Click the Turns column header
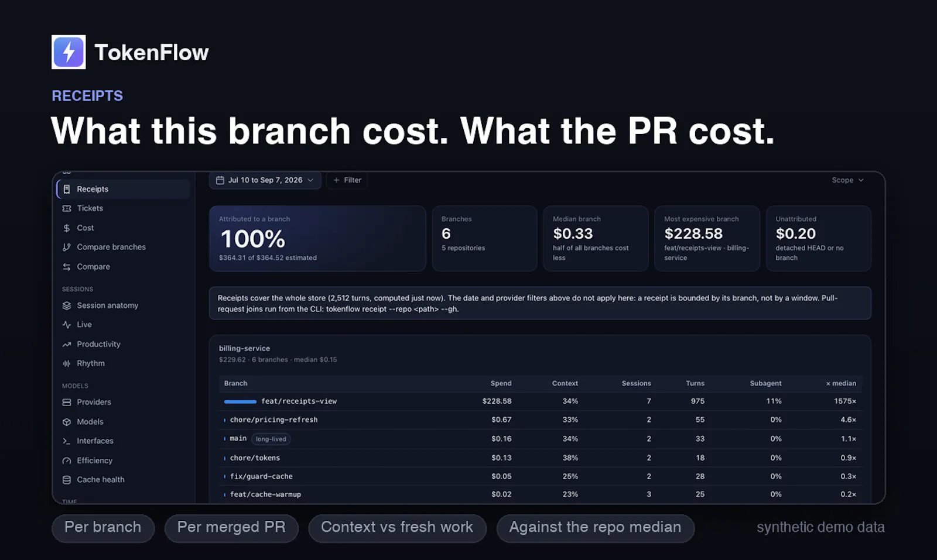Viewport: 937px width, 560px height. [695, 383]
